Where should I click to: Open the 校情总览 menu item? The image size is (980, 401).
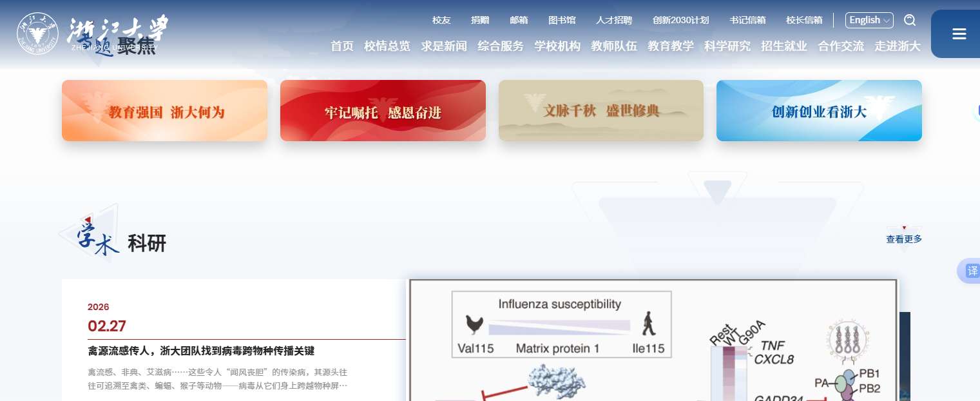pos(387,46)
